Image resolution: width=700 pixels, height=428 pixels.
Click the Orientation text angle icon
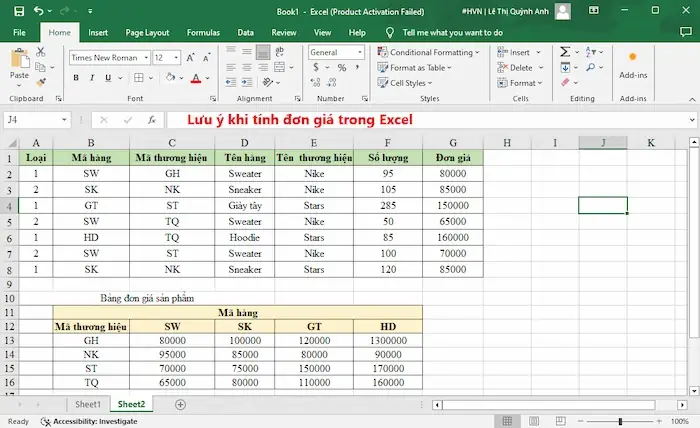[268, 83]
